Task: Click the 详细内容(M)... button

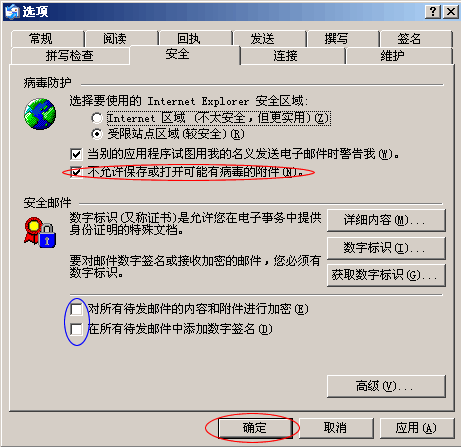Action: (386, 220)
